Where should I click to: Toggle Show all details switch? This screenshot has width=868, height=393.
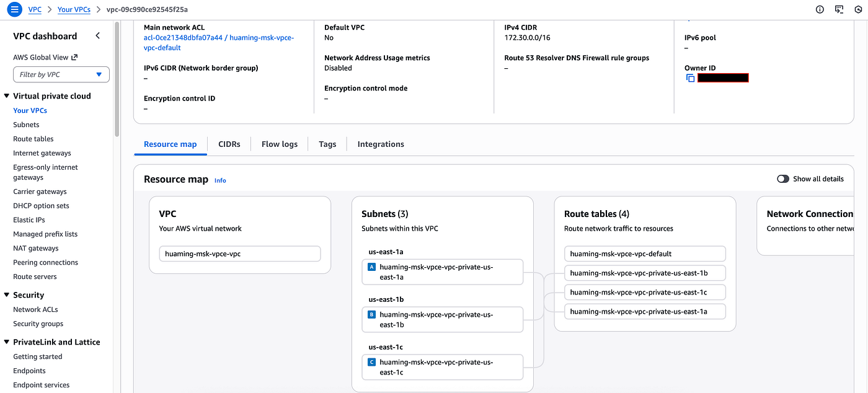(783, 179)
